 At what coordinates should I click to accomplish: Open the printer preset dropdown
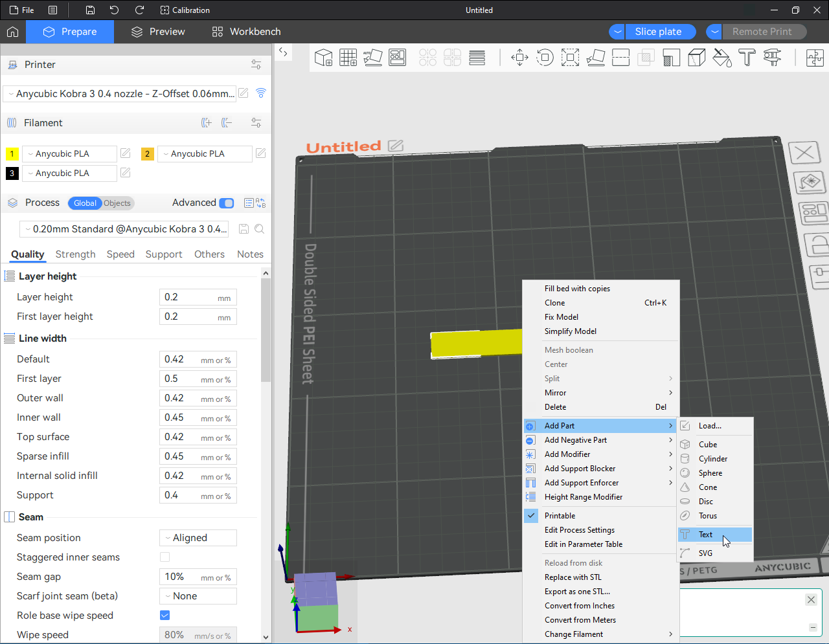(x=120, y=94)
